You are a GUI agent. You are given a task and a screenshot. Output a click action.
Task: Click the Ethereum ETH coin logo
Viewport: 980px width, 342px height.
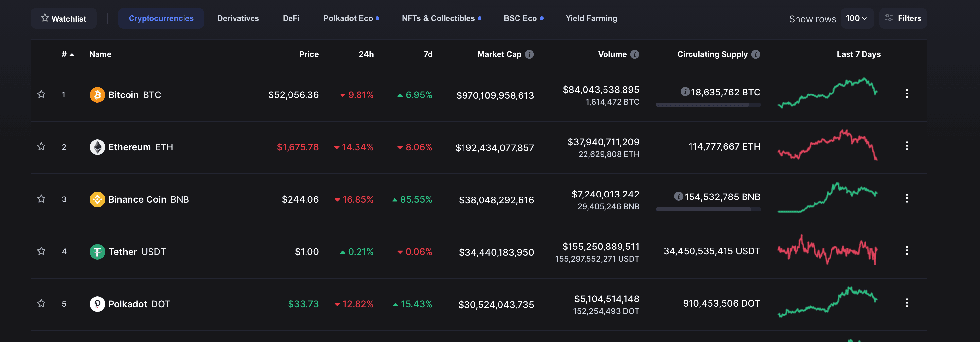point(97,147)
